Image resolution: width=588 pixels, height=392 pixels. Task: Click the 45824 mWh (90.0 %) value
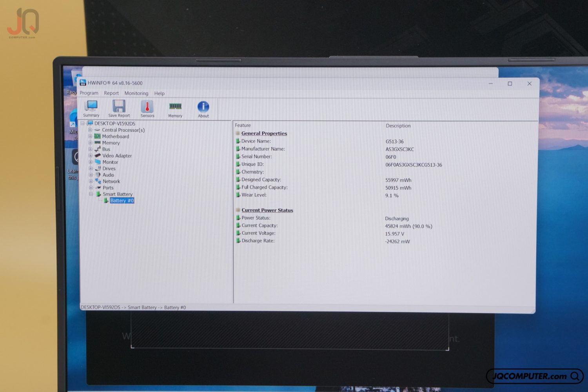click(x=408, y=226)
